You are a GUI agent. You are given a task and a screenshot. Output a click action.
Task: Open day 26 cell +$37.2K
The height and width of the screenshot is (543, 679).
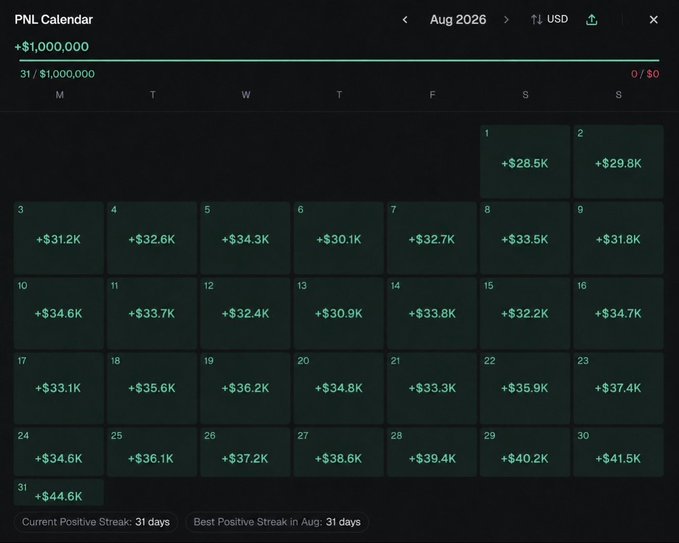coord(245,452)
